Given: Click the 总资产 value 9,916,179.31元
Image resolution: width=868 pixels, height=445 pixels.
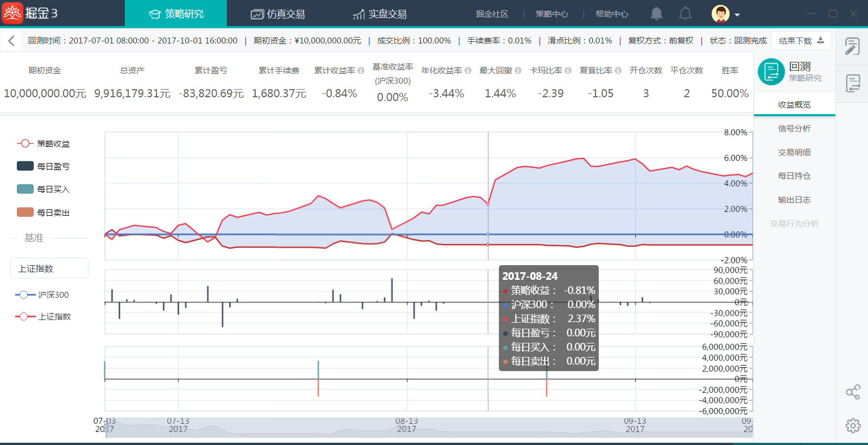Looking at the screenshot, I should coord(132,93).
